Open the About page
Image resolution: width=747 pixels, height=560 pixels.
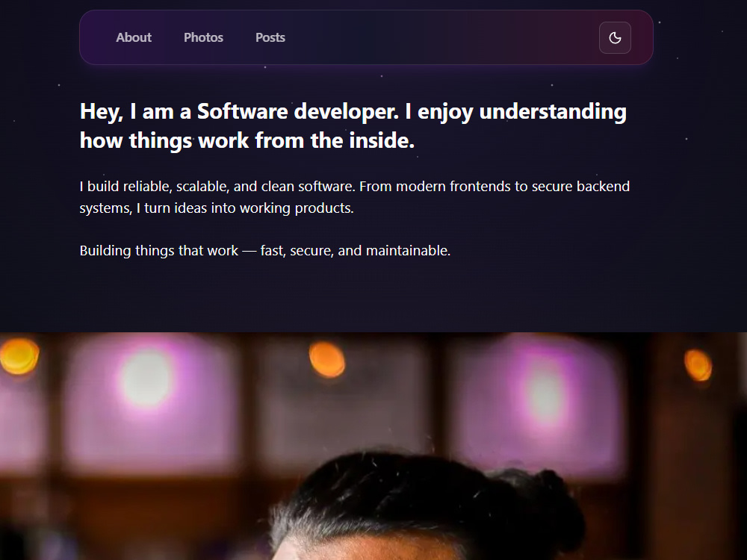134,37
